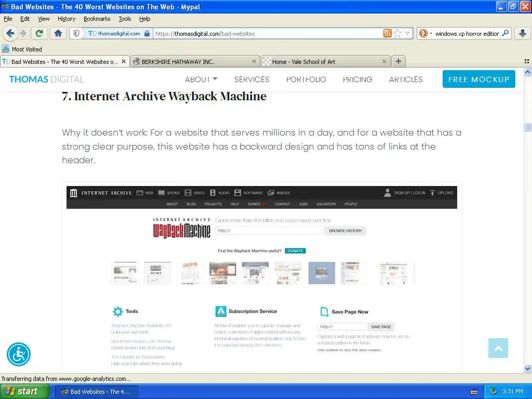Click the Transferring data status bar text

[66, 379]
